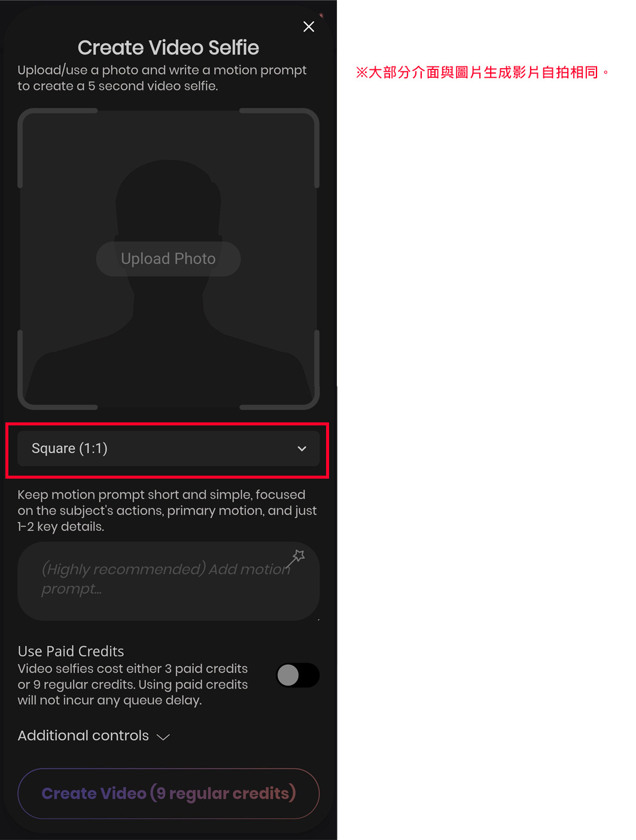
Task: Toggle the Use Paid Credits switch
Action: [297, 675]
